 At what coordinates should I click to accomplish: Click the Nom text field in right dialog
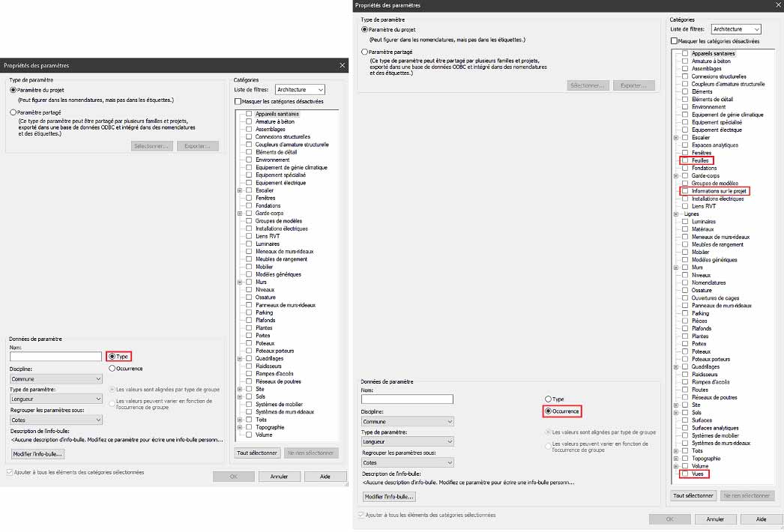(407, 399)
